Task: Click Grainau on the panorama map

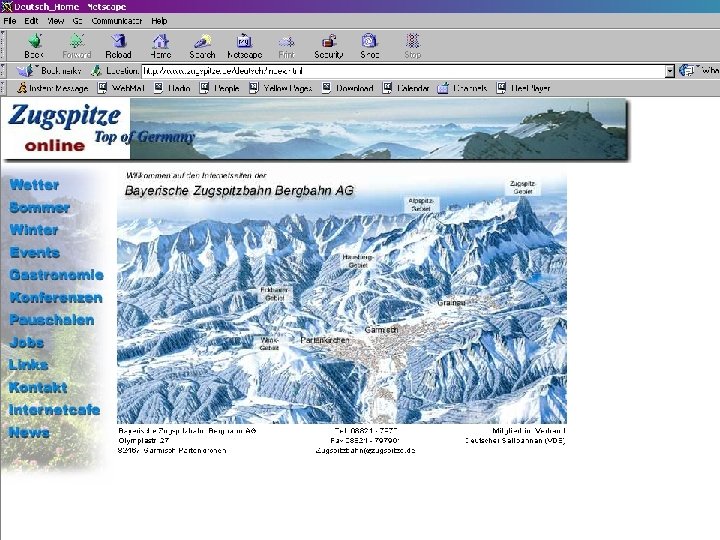Action: pos(451,303)
